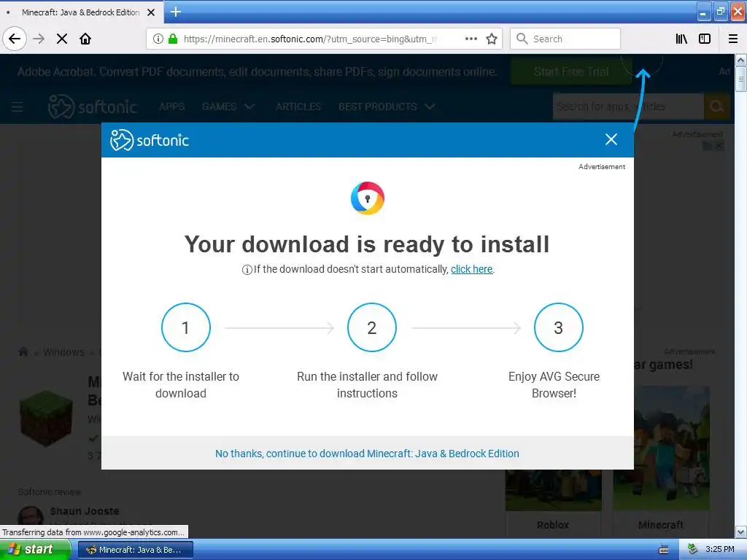Viewport: 747px width, 560px height.
Task: Open the APPS menu item
Action: click(x=172, y=106)
